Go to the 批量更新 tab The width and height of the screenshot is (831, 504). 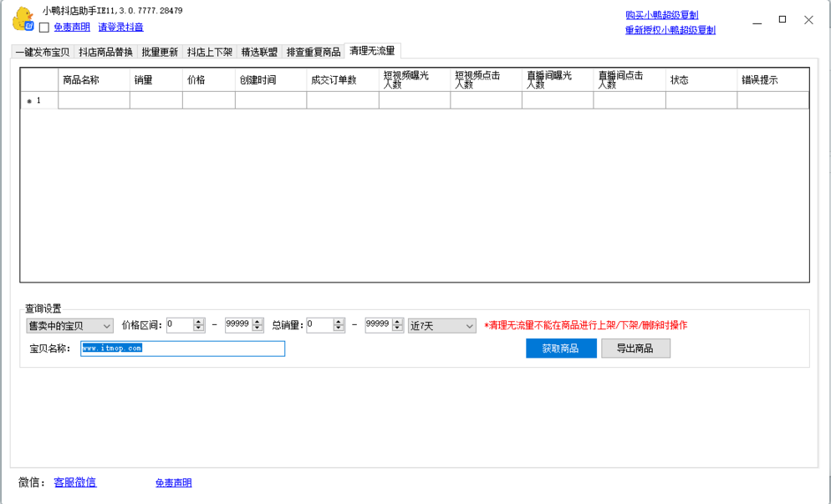point(160,52)
